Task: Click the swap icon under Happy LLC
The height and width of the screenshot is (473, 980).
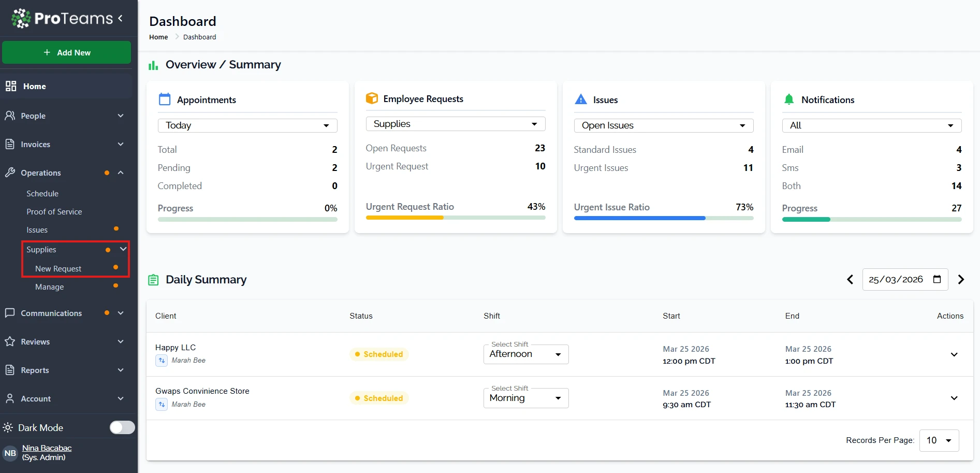Action: coord(162,361)
